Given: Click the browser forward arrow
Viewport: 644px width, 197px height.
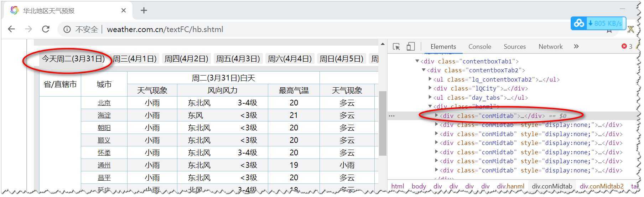Looking at the screenshot, I should (x=28, y=29).
